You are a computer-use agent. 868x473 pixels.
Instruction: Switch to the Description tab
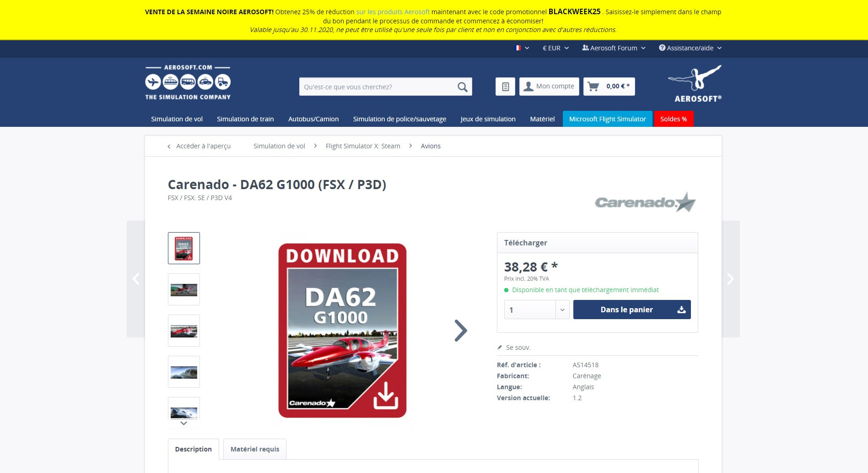tap(194, 449)
